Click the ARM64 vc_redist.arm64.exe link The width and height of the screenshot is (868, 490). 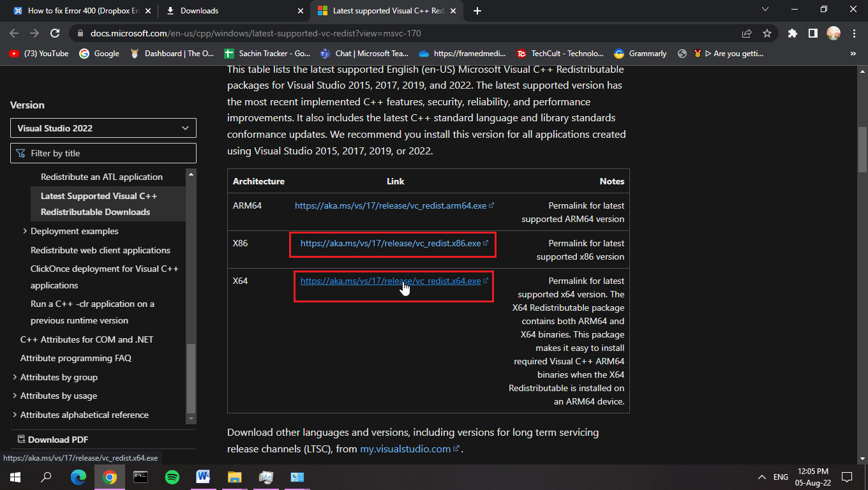[394, 206]
